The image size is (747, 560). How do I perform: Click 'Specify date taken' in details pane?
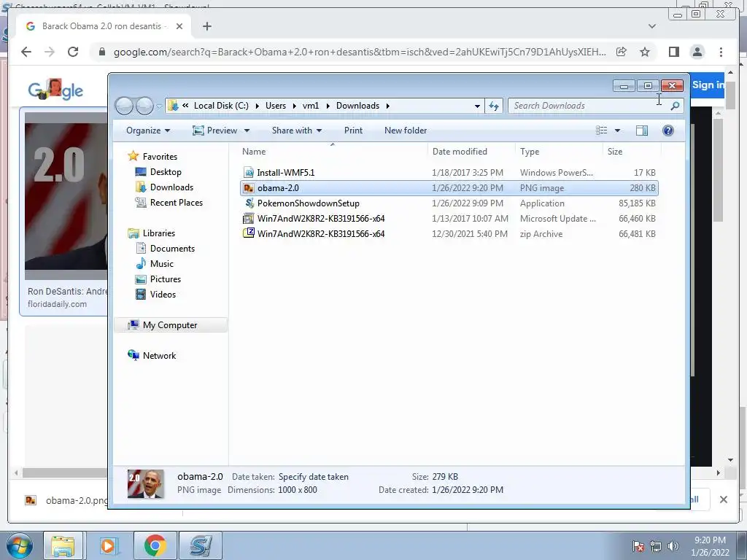pos(314,477)
